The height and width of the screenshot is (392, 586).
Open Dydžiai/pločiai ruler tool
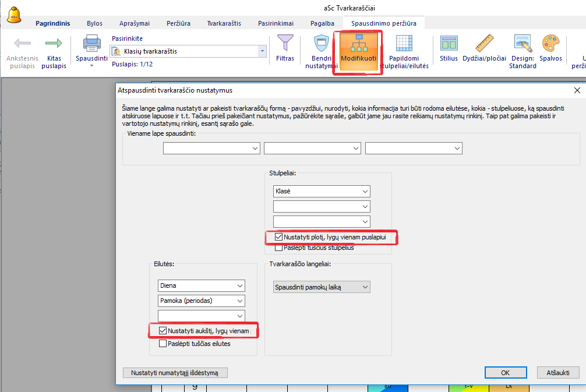click(483, 44)
